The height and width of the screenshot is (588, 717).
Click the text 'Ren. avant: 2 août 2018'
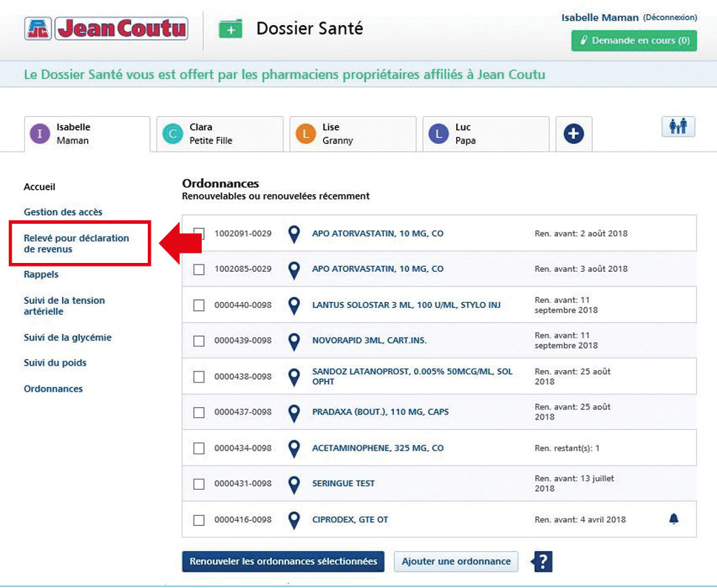(x=581, y=233)
